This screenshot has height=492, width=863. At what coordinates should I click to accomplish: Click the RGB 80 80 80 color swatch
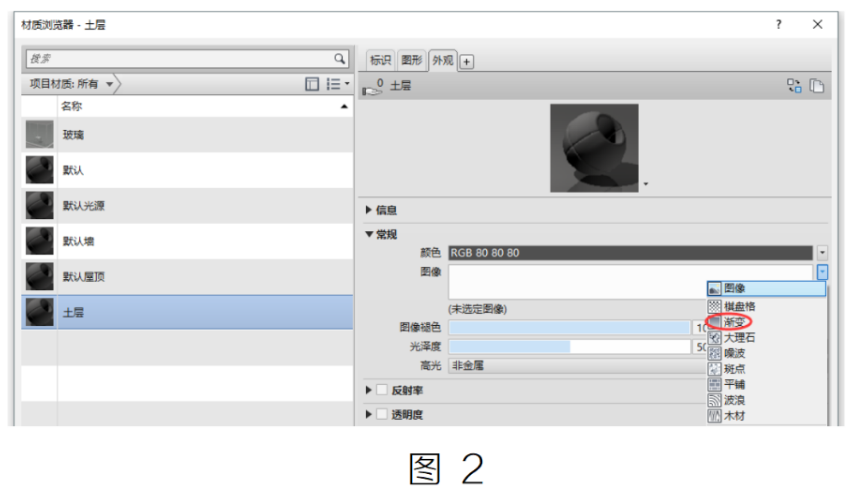[630, 253]
